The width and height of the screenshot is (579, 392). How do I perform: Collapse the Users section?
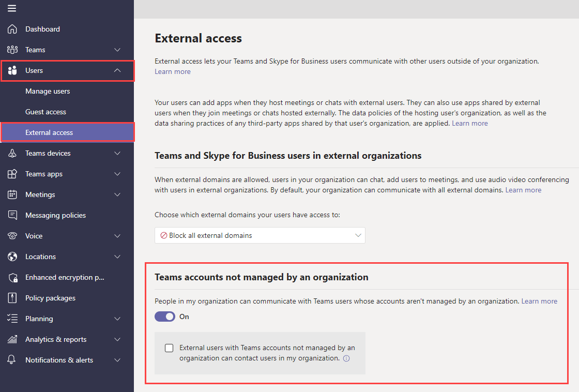pyautogui.click(x=117, y=70)
